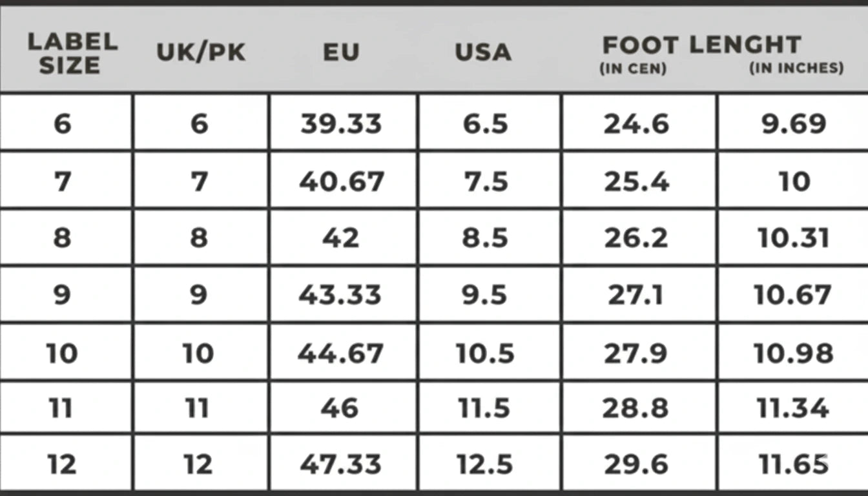The width and height of the screenshot is (868, 496).
Task: Select the EU 44.67 cell
Action: [x=341, y=353]
